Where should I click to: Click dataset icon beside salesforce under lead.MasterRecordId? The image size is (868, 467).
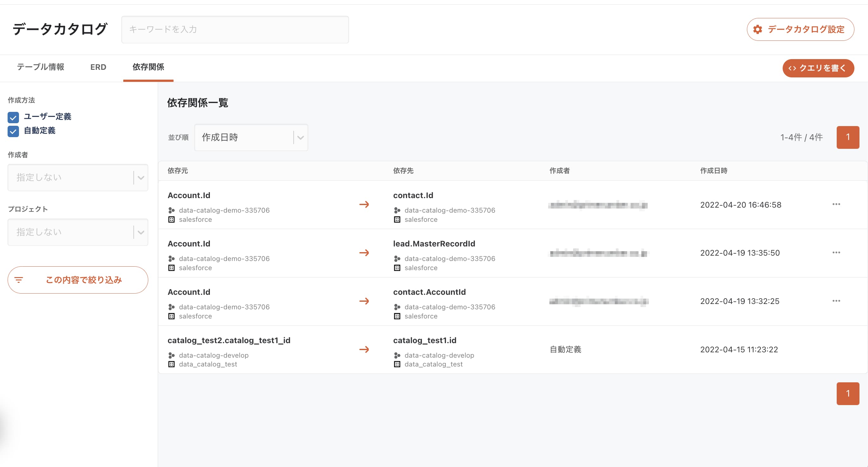[397, 268]
